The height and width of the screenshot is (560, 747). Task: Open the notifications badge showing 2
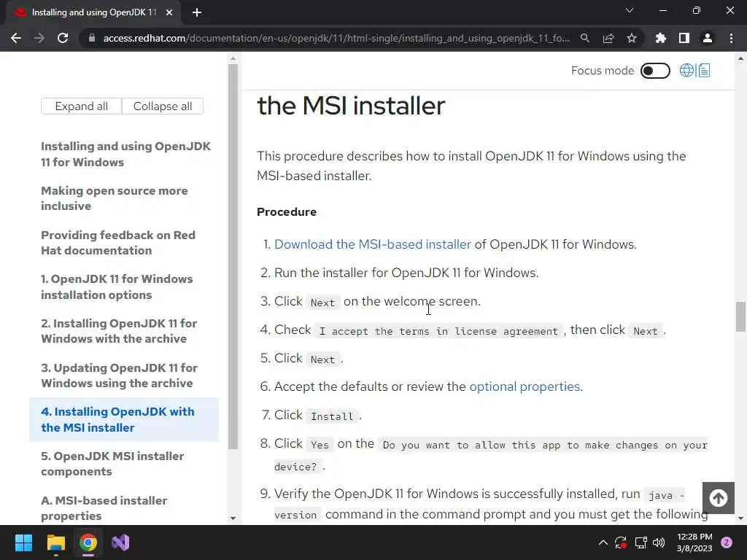tap(727, 542)
